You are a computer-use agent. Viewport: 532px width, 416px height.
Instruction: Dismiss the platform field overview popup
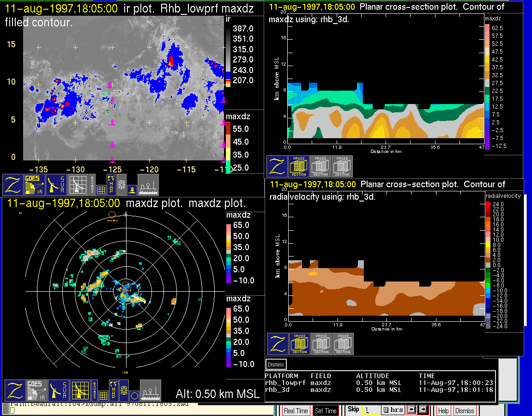(276, 364)
